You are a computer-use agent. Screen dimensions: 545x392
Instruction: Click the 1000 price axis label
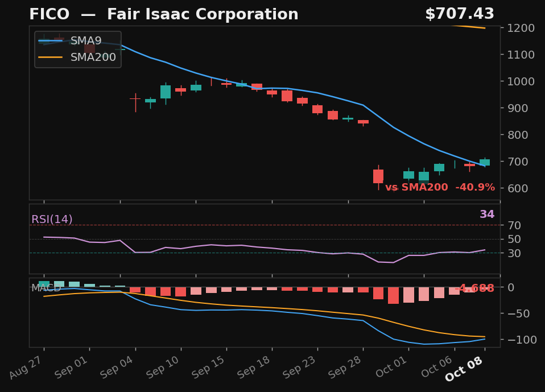coord(521,81)
